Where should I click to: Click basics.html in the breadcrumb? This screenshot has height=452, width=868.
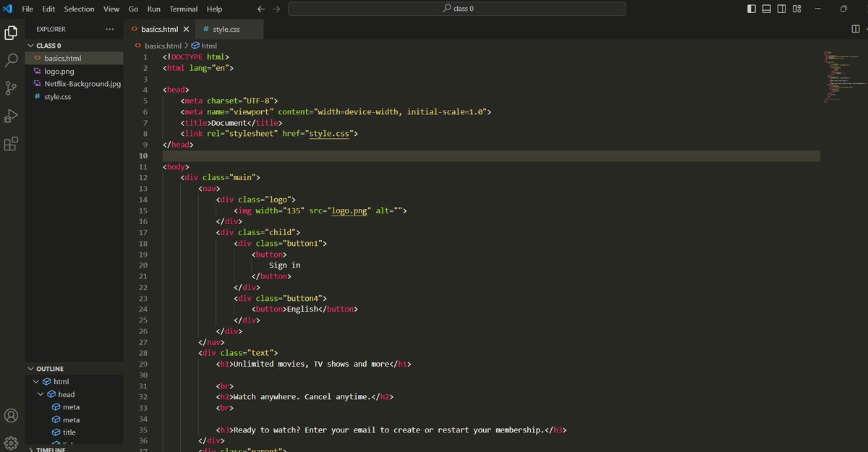tap(163, 46)
